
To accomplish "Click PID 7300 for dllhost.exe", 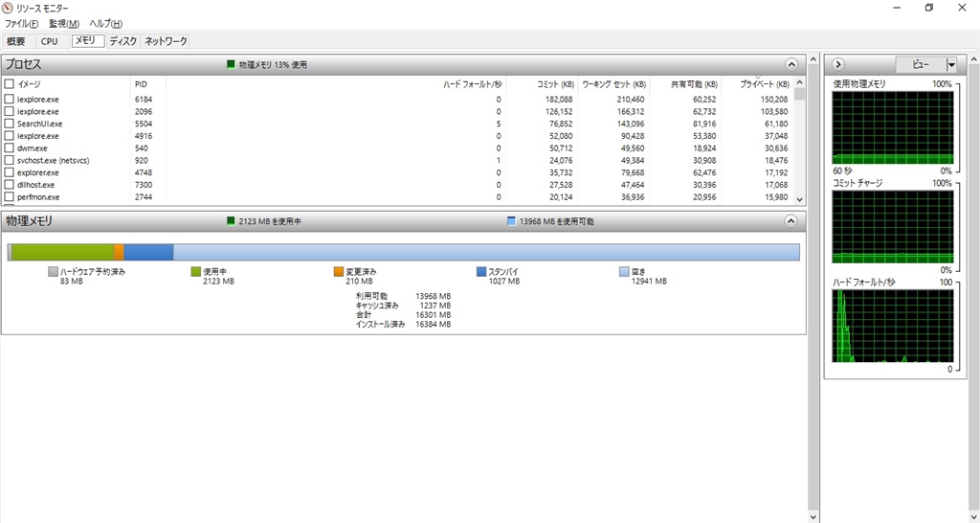I will click(144, 185).
